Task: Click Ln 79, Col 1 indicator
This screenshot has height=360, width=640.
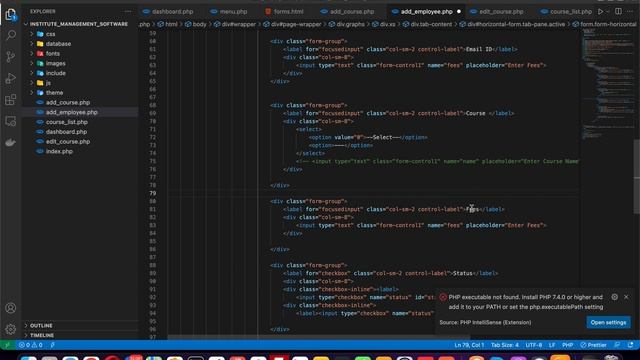Action: pyautogui.click(x=469, y=345)
